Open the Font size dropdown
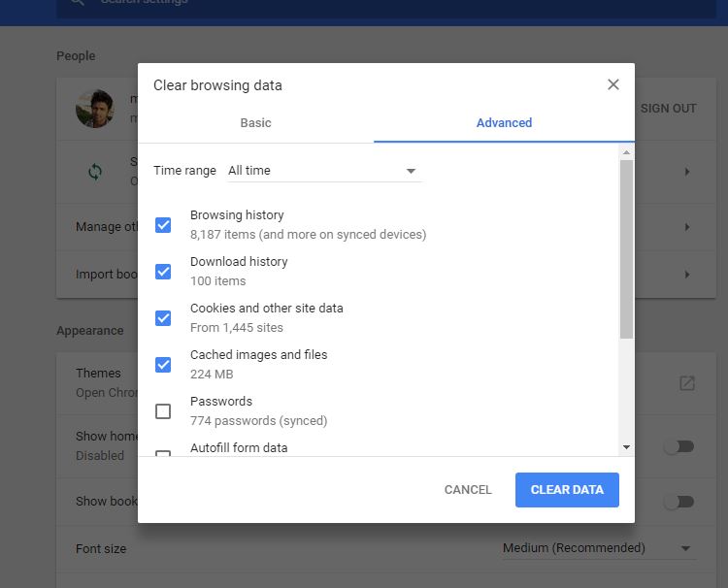This screenshot has width=728, height=588. tap(598, 548)
